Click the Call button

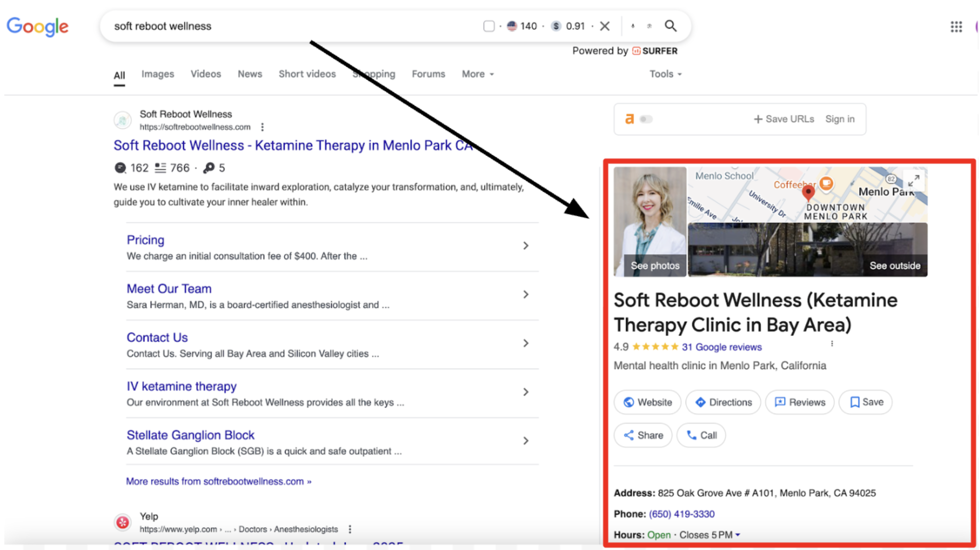coord(701,435)
